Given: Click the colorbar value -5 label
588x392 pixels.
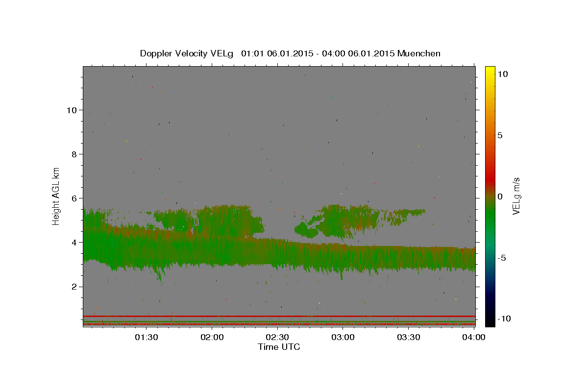Looking at the screenshot, I should (502, 258).
